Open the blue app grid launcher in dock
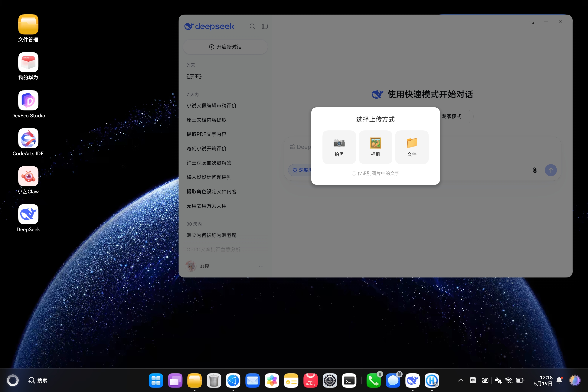The width and height of the screenshot is (588, 392). pos(156,380)
